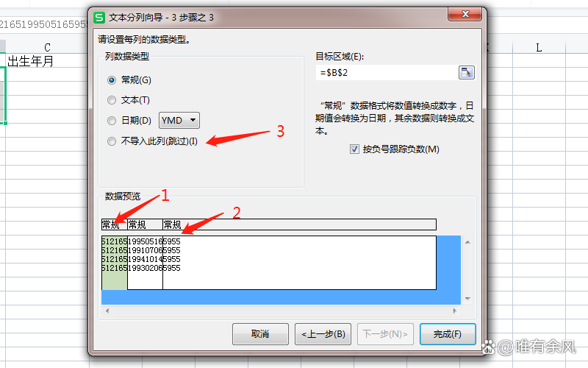
Task: Select the 文本(T) radio option
Action: (112, 100)
